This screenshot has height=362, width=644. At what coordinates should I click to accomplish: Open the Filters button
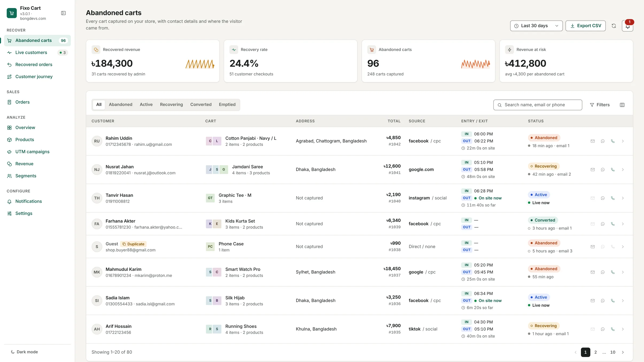600,105
